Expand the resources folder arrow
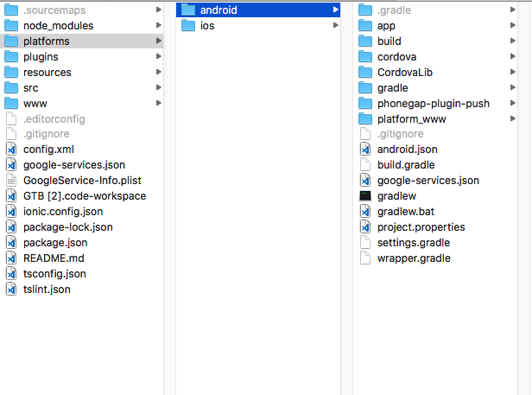532x395 pixels. click(x=158, y=72)
